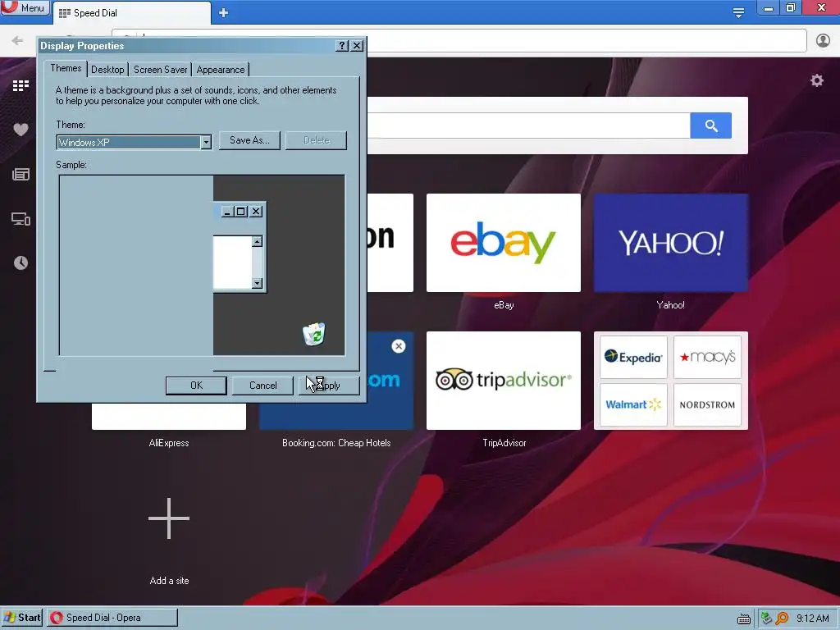Click AliExpress tile label
The image size is (840, 630).
169,443
